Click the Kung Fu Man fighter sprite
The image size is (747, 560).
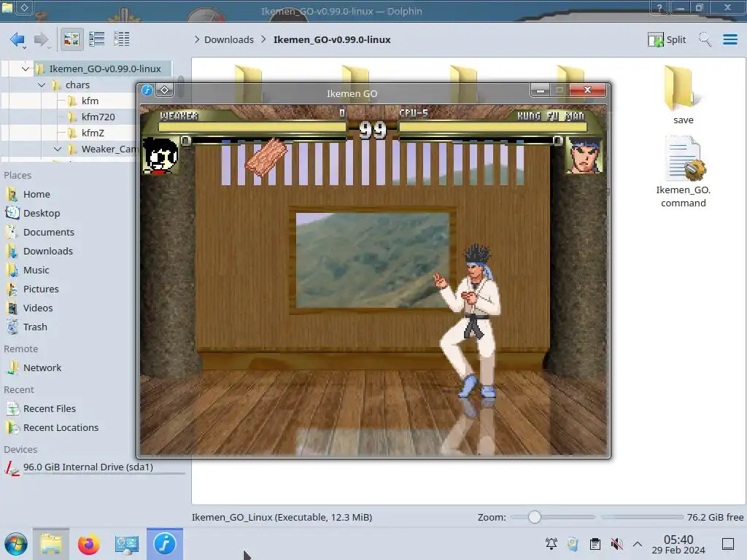click(x=469, y=322)
